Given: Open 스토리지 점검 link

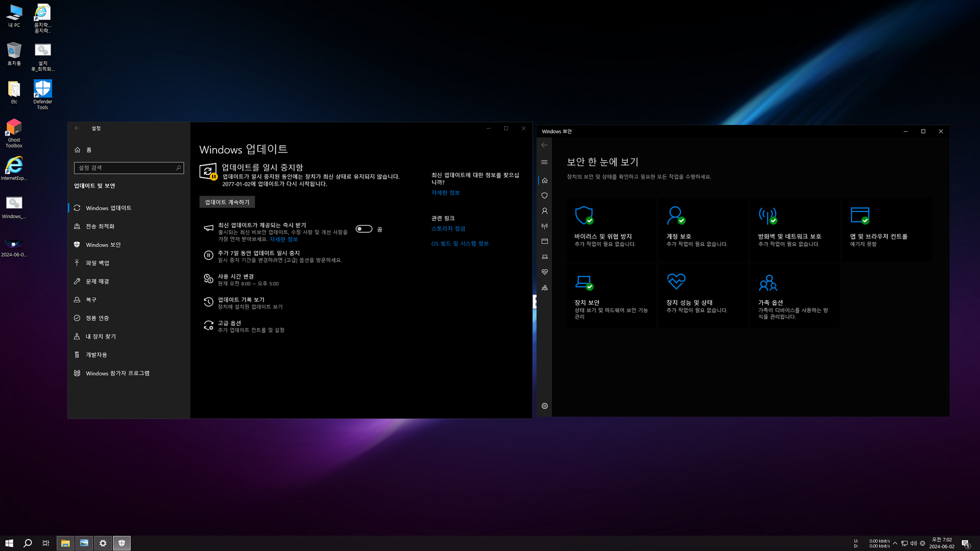Looking at the screenshot, I should [x=448, y=229].
